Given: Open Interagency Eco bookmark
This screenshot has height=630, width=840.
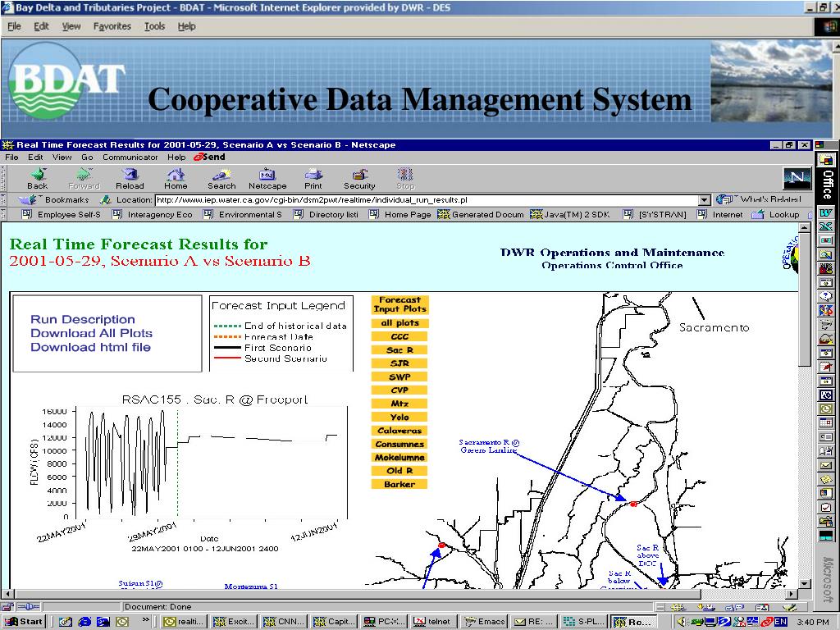Looking at the screenshot, I should (152, 214).
